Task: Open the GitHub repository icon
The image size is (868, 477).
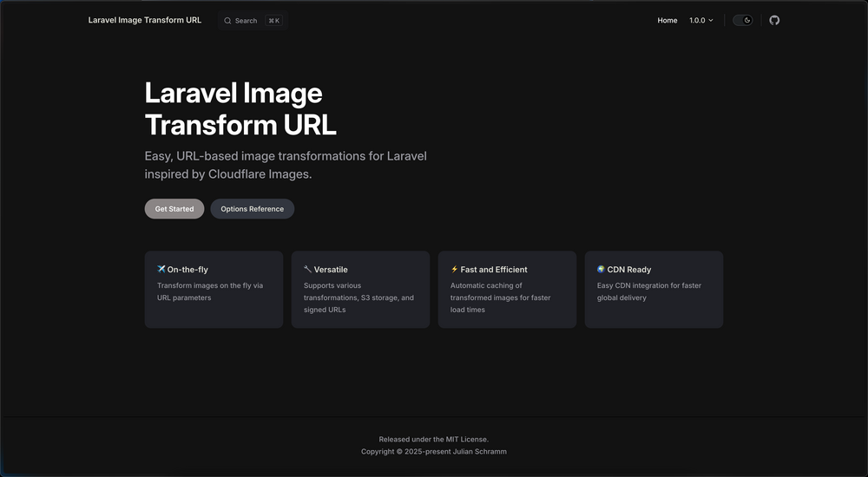Action: click(x=774, y=20)
